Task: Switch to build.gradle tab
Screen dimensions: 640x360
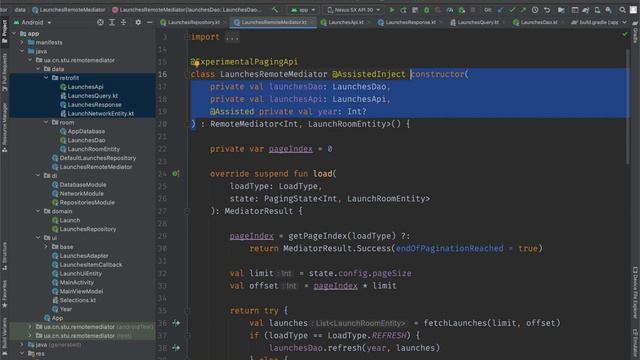Action: coord(595,22)
